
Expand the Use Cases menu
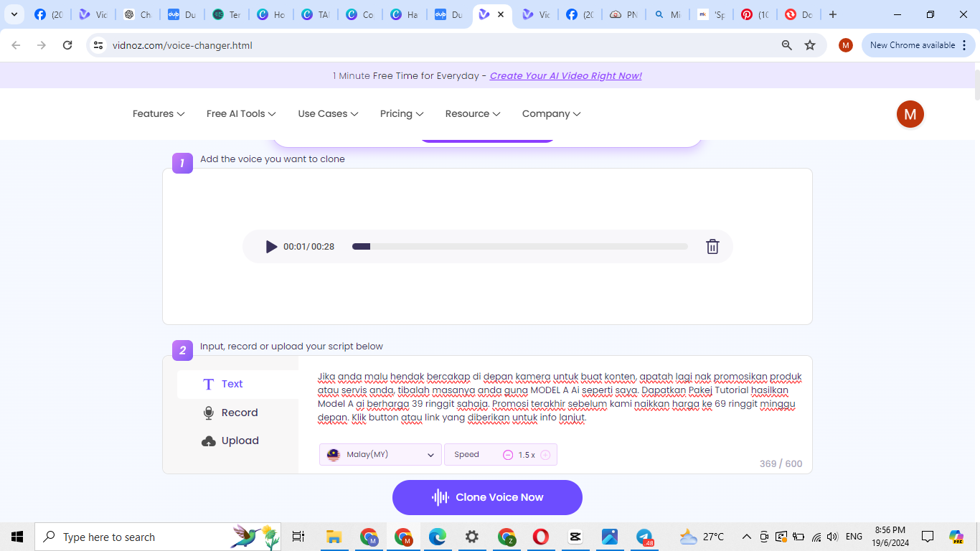pos(328,113)
